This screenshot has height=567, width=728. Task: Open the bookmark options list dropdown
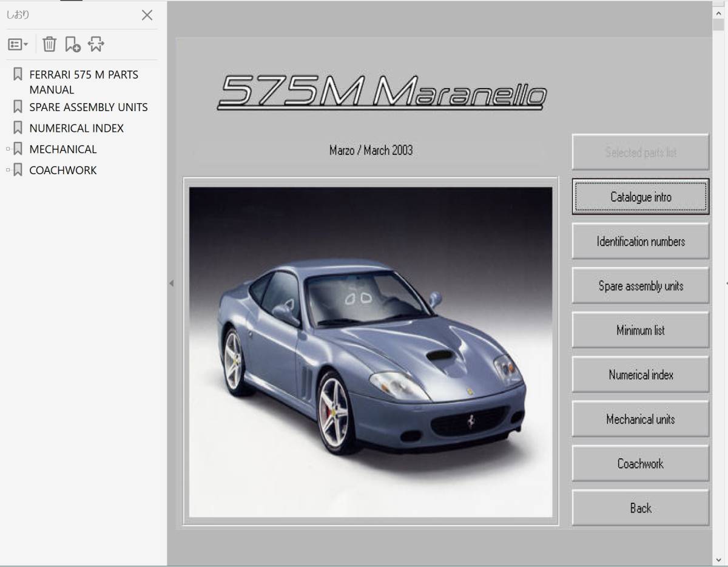(x=18, y=44)
